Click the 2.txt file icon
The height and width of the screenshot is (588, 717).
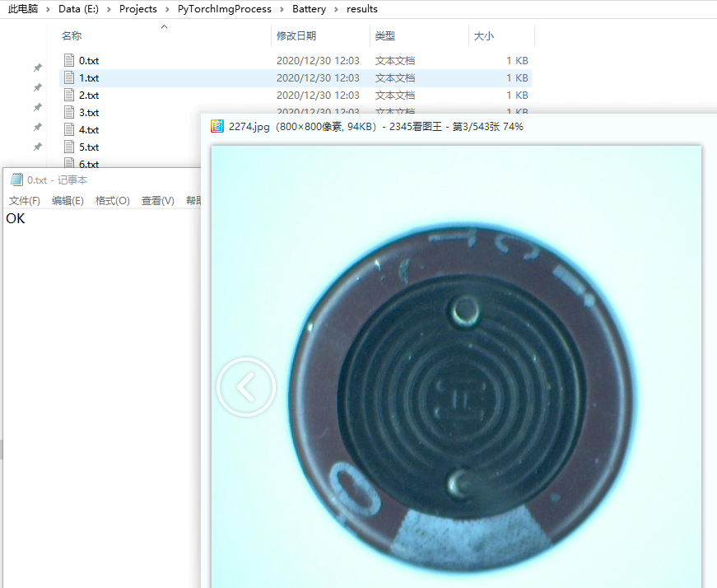tap(69, 96)
